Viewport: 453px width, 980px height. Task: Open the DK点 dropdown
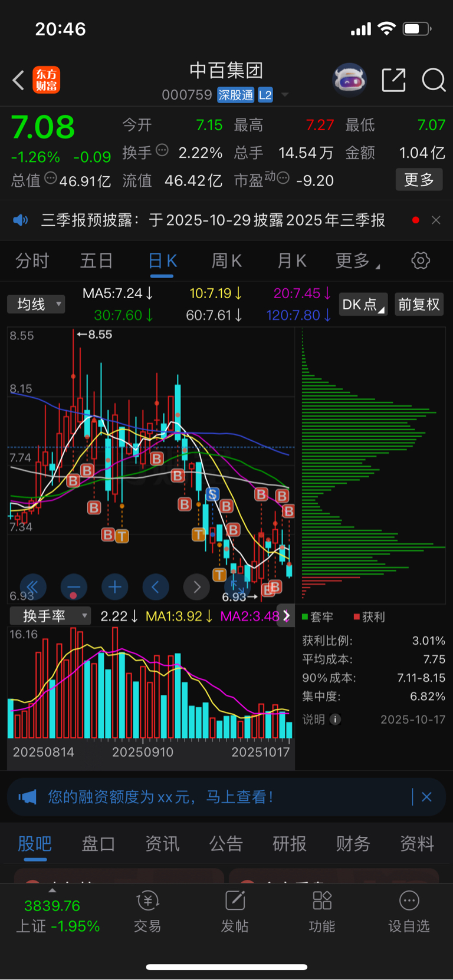pos(364,304)
